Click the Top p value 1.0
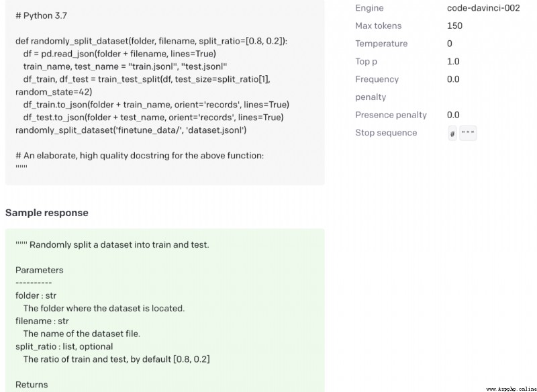537x392 pixels. [453, 61]
